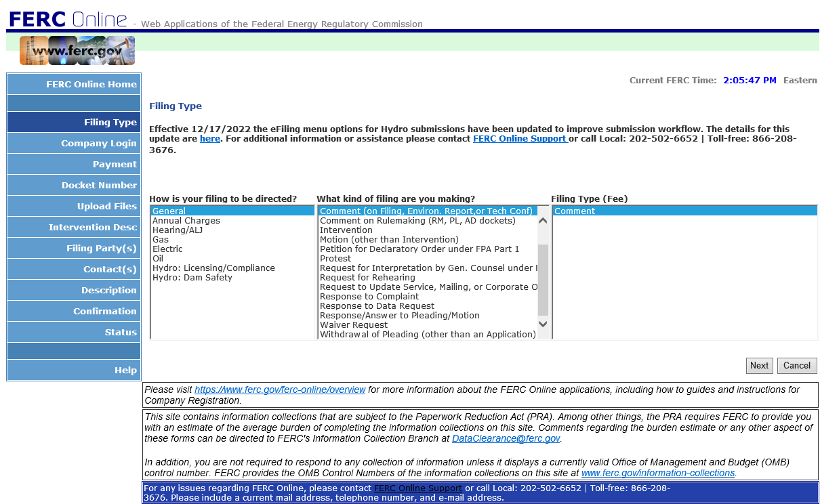Open Contact(s) sidebar item

click(74, 269)
